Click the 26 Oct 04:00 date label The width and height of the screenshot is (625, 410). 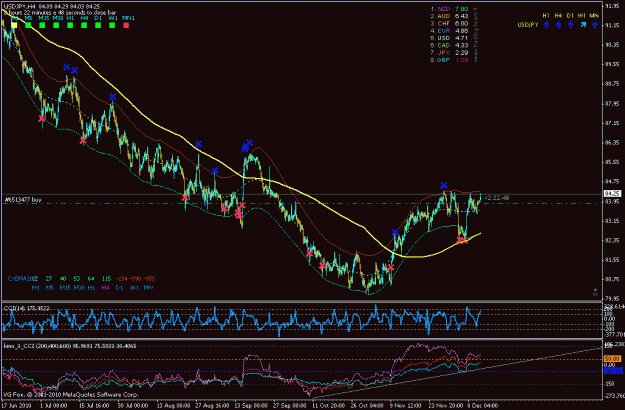pos(367,406)
